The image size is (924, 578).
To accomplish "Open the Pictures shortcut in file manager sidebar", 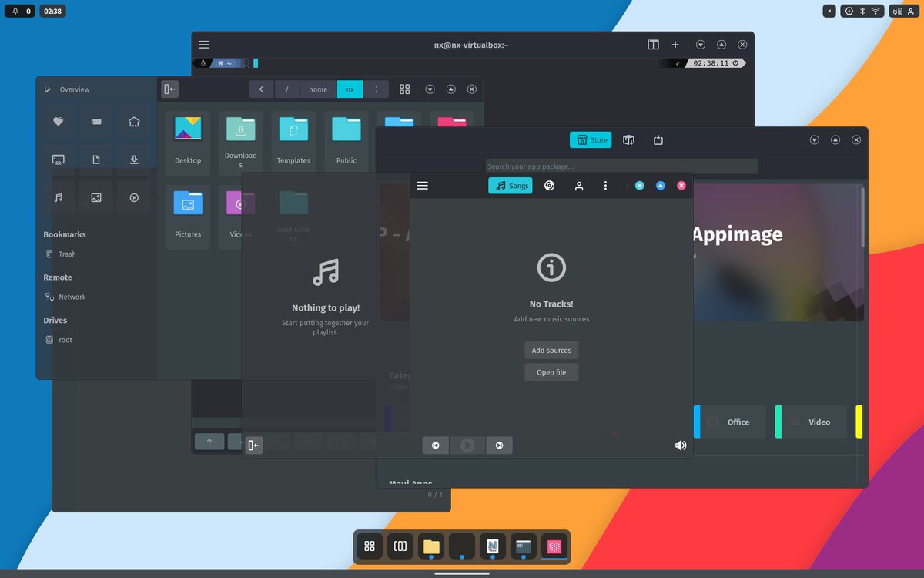I will tap(96, 197).
